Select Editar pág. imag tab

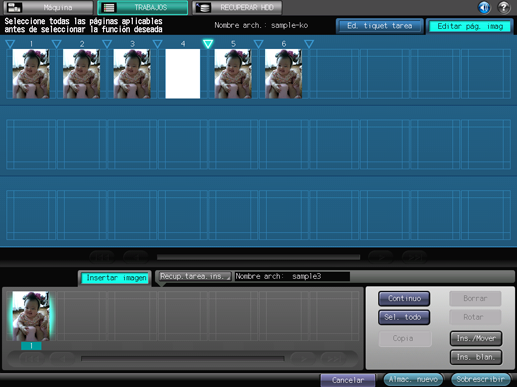click(x=470, y=26)
